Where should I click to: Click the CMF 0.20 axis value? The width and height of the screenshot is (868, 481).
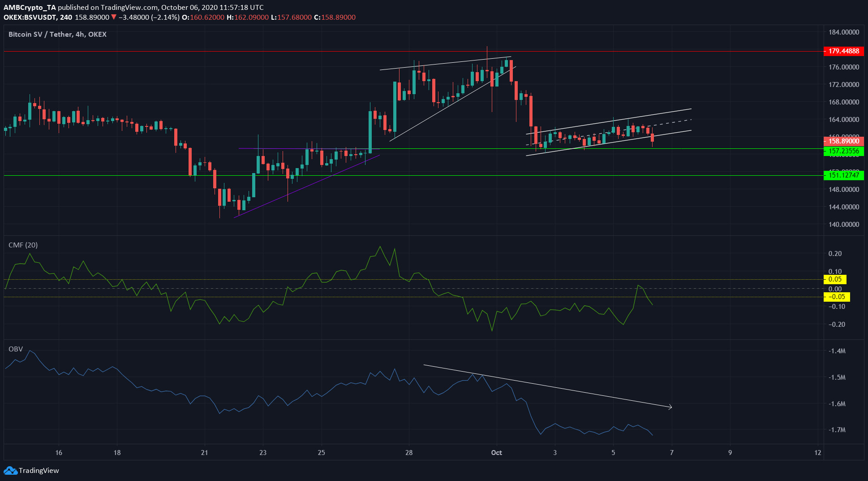(835, 254)
